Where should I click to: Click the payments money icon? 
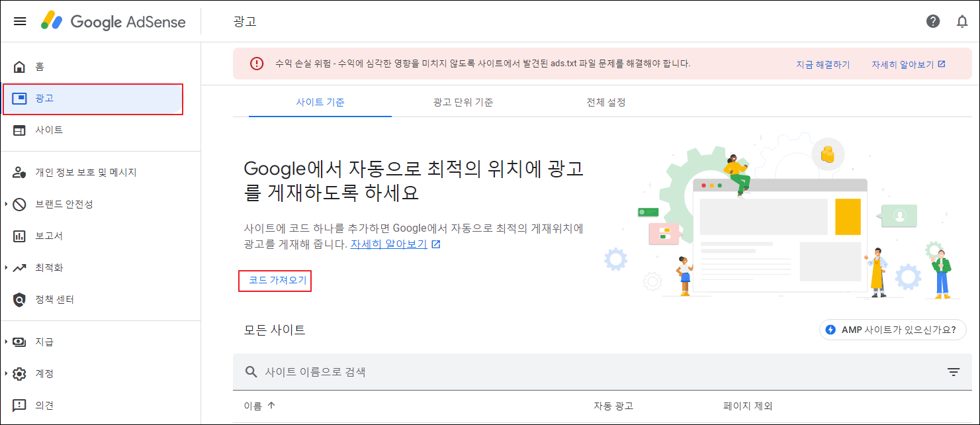click(20, 342)
